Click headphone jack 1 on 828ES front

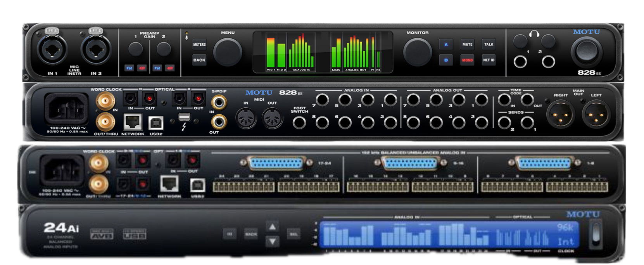tap(520, 62)
